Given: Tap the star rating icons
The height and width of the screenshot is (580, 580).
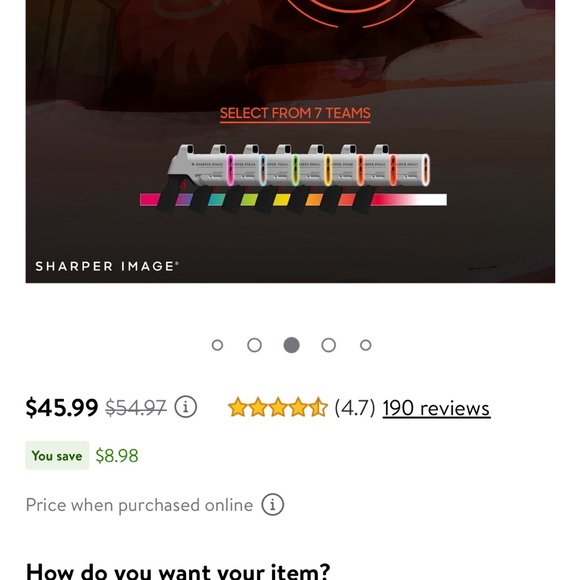Looking at the screenshot, I should (x=278, y=407).
